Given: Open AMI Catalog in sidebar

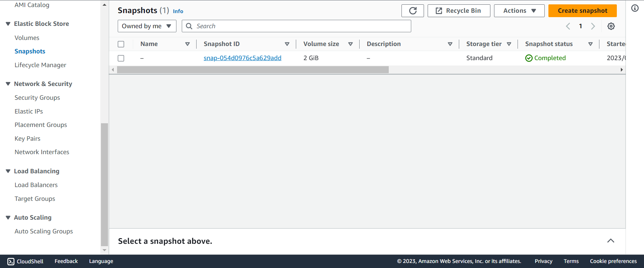Looking at the screenshot, I should (x=32, y=5).
